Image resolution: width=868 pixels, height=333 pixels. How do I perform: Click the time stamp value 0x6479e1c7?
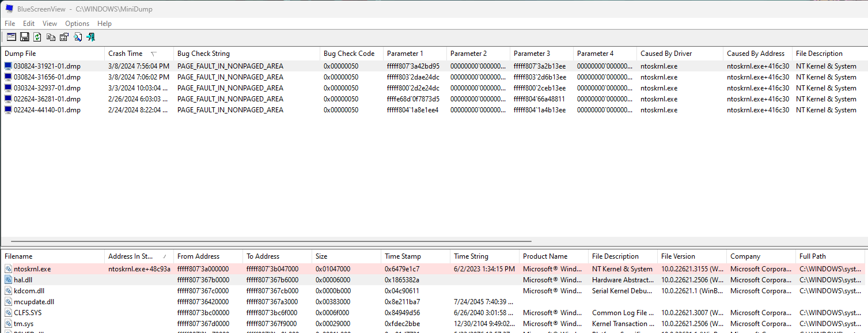click(x=401, y=269)
